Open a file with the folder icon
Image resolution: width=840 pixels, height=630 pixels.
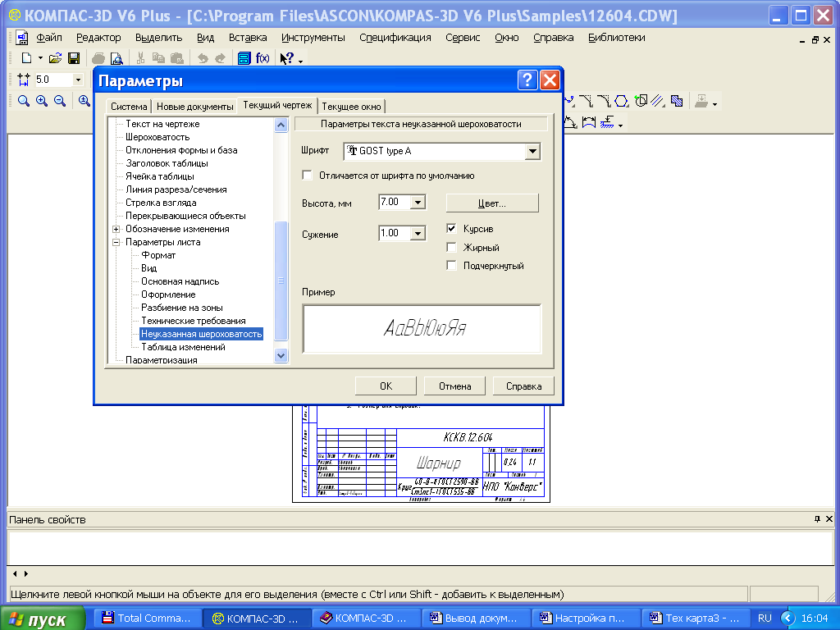coord(56,58)
